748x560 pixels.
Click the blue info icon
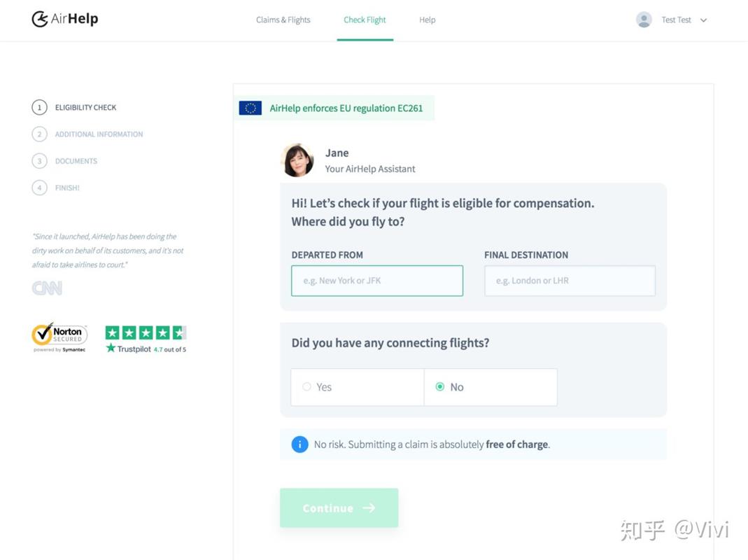click(x=299, y=444)
